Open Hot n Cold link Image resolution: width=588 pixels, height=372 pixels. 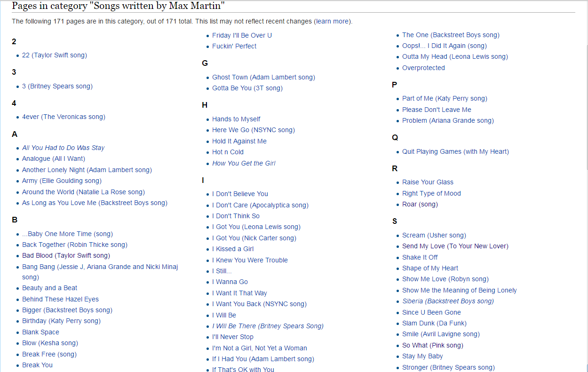[228, 152]
